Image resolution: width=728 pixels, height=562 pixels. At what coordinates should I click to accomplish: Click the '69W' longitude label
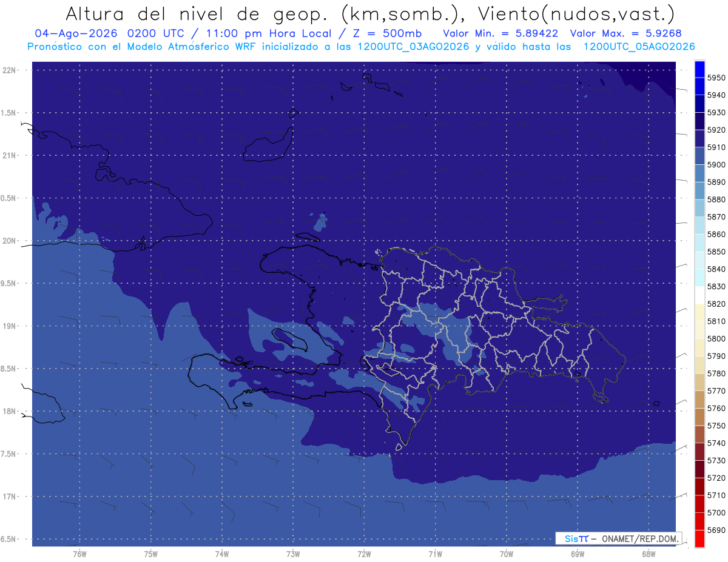pyautogui.click(x=578, y=554)
